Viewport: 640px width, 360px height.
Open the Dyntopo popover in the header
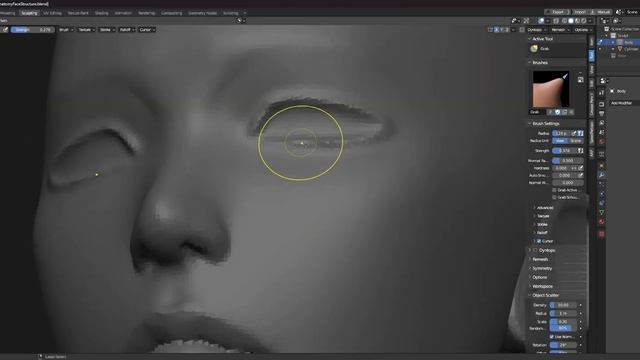pyautogui.click(x=537, y=30)
